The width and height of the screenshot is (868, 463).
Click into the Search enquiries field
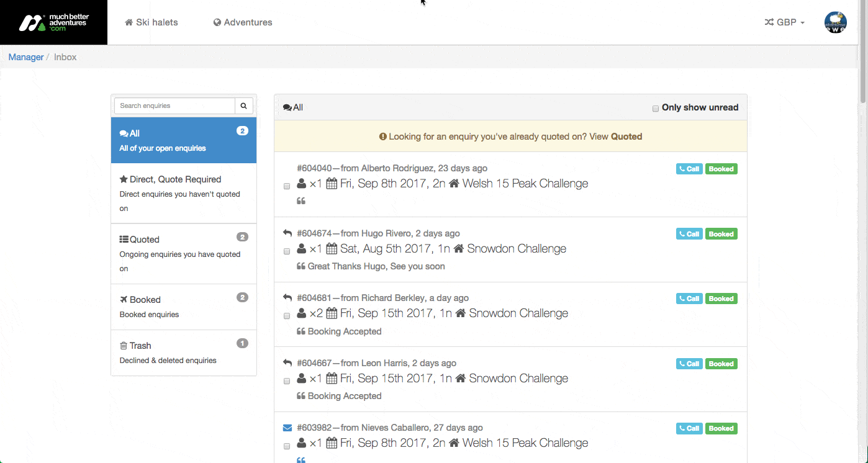tap(174, 106)
